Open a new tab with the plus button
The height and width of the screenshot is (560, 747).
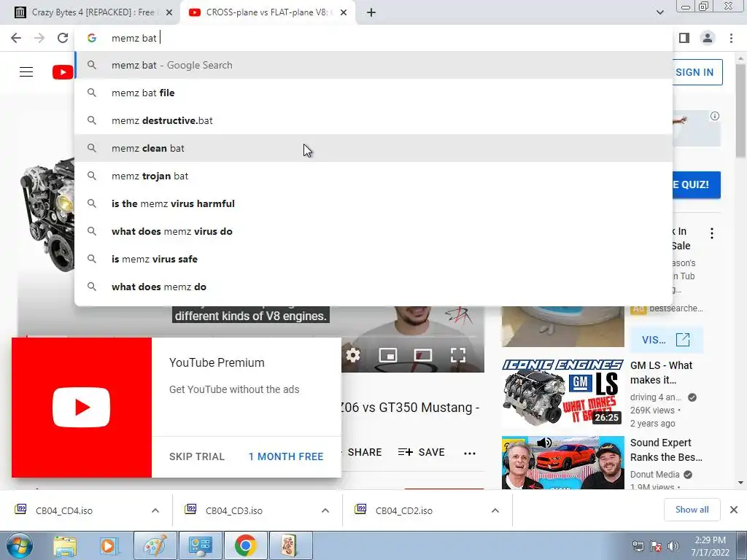[x=371, y=12]
